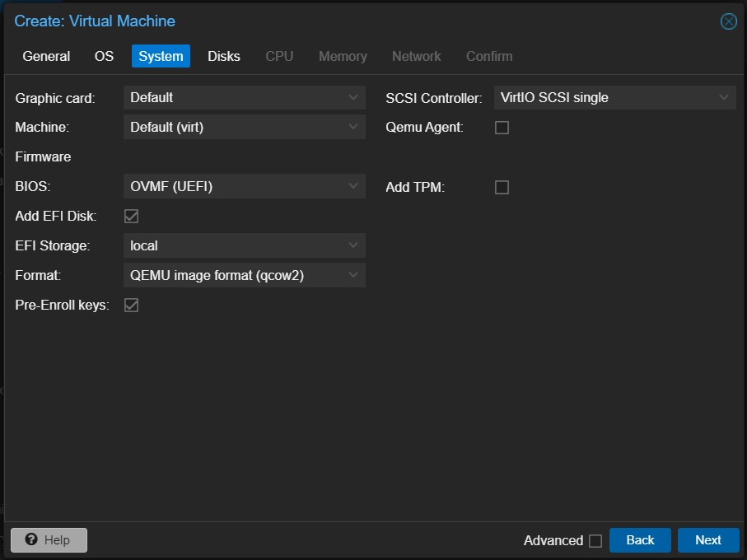Open the Confirm tab

pyautogui.click(x=489, y=56)
